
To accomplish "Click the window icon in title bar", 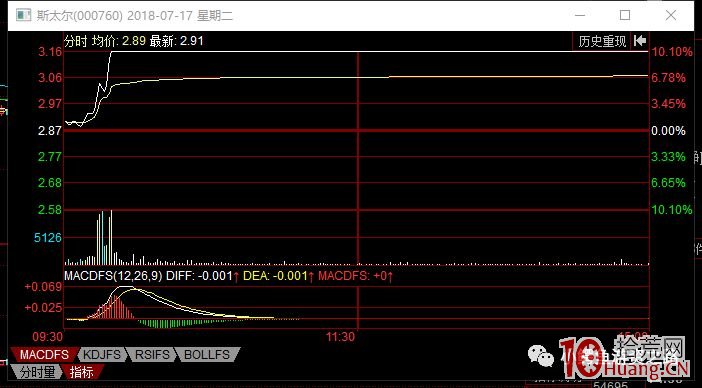I will click(24, 15).
